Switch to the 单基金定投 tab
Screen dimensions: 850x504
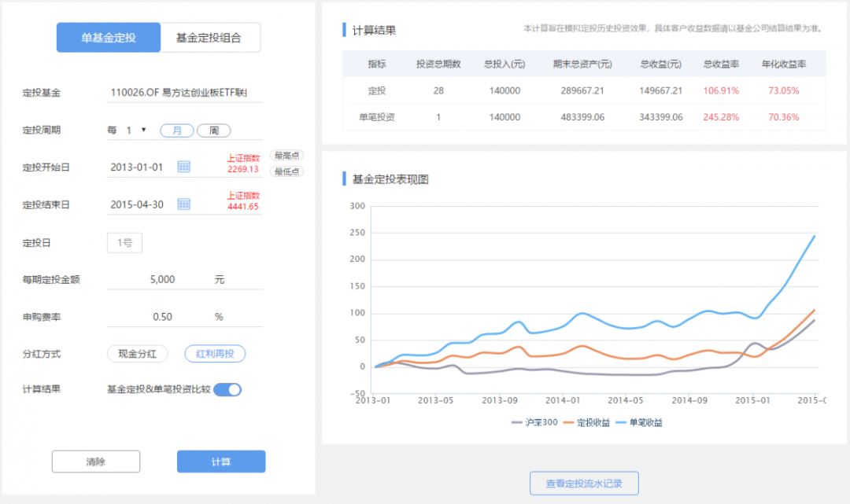coord(109,38)
